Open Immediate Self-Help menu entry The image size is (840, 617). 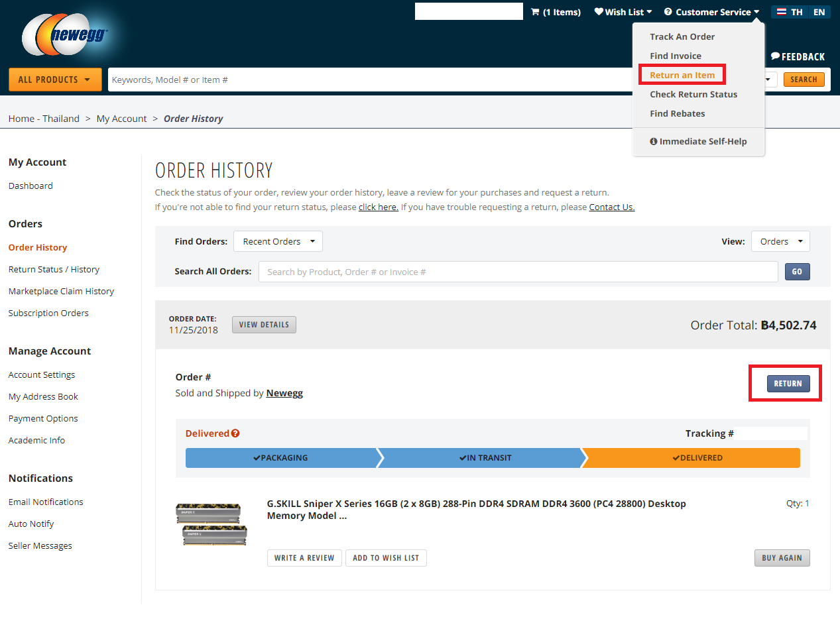pos(698,141)
